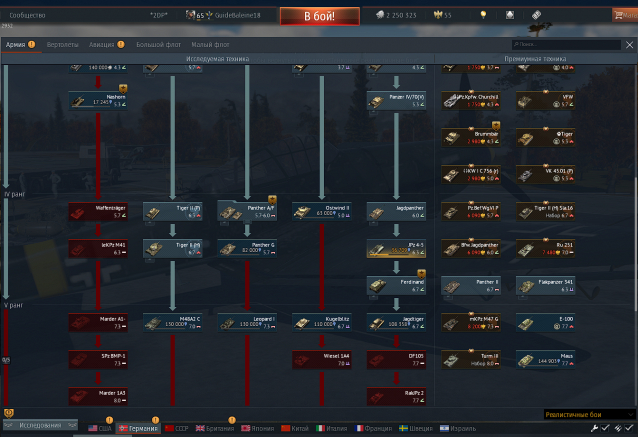The height and width of the screenshot is (437, 638).
Task: Select the locked Waffenträger vehicle
Action: (x=98, y=212)
